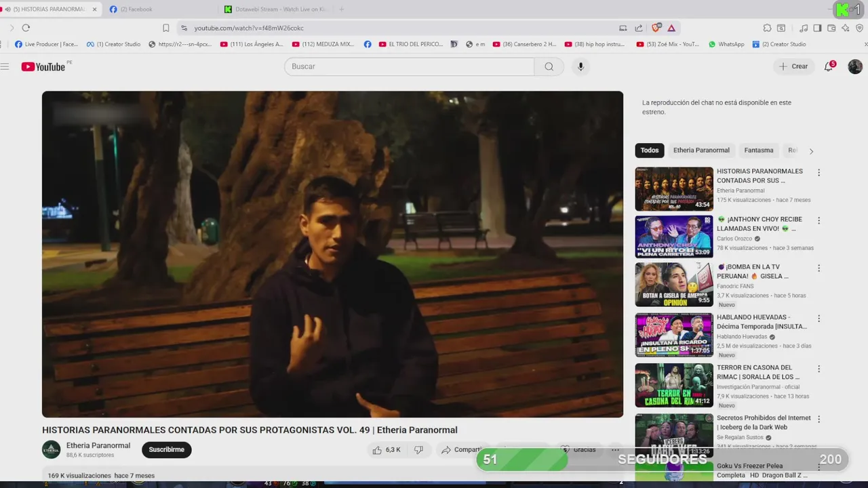Open options for Secretos Prohibidos del Internet

(818, 420)
